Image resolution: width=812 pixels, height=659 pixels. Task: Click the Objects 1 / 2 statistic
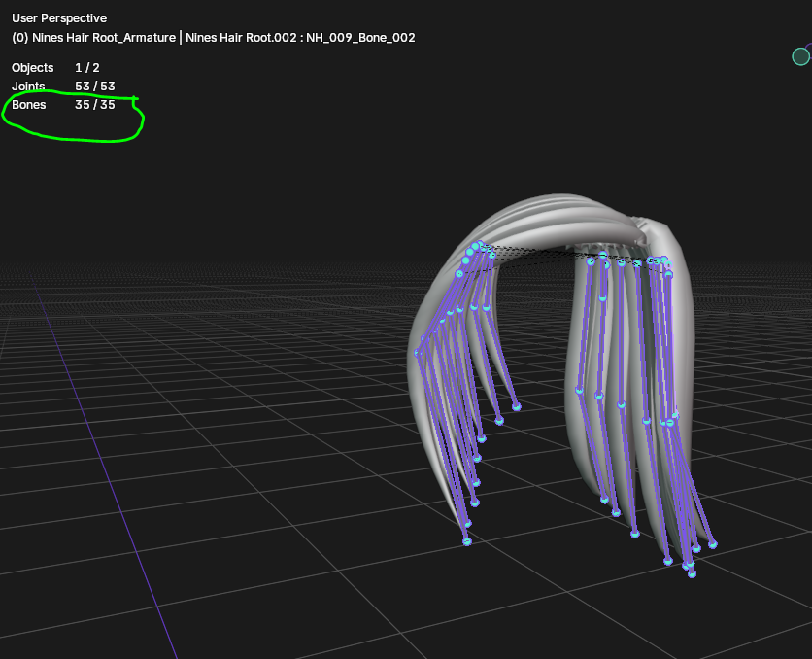tap(55, 68)
